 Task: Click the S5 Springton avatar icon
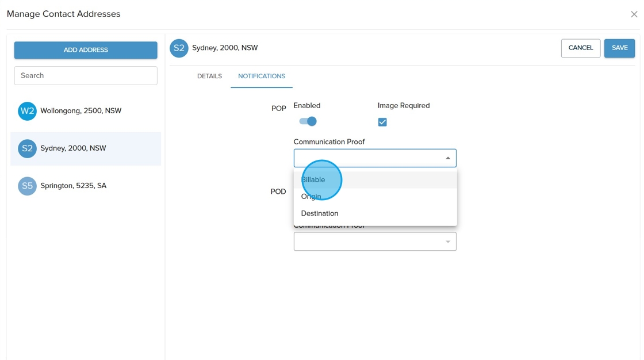[x=27, y=186]
